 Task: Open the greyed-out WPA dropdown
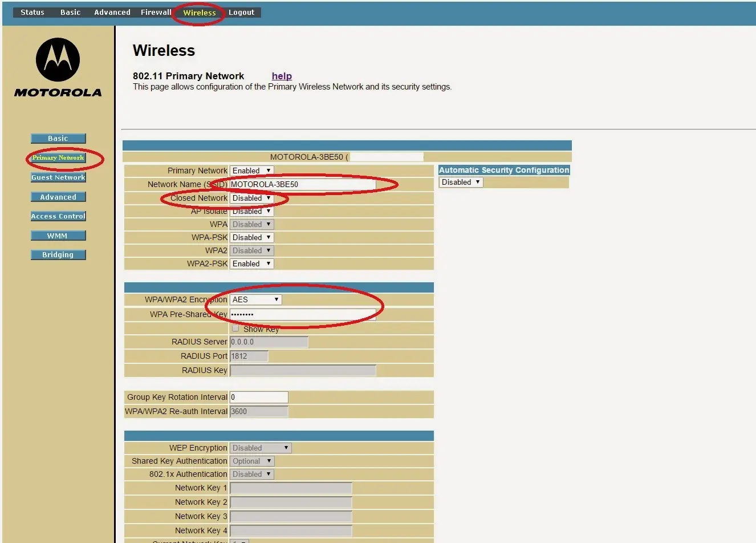click(251, 224)
